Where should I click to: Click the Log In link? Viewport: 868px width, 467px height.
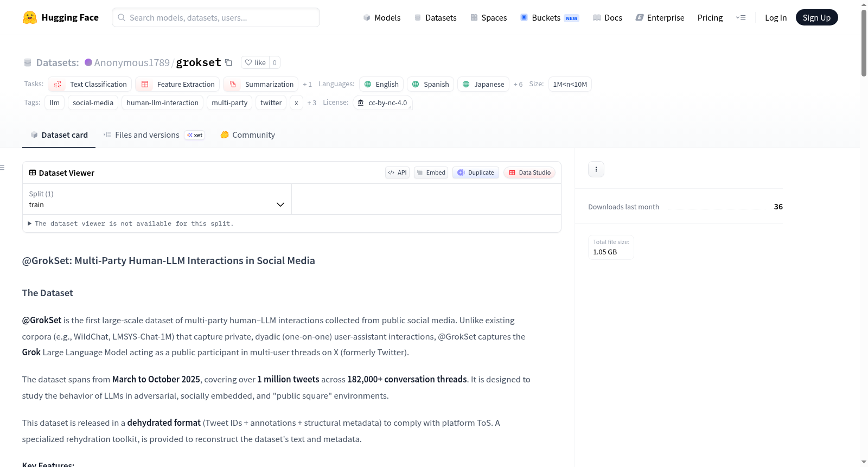(776, 17)
